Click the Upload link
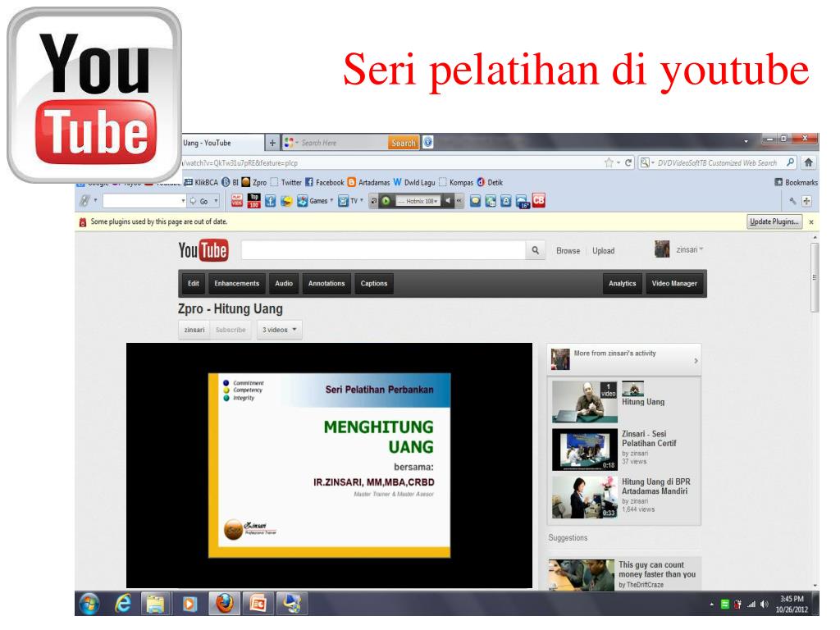The height and width of the screenshot is (630, 840). click(x=603, y=250)
